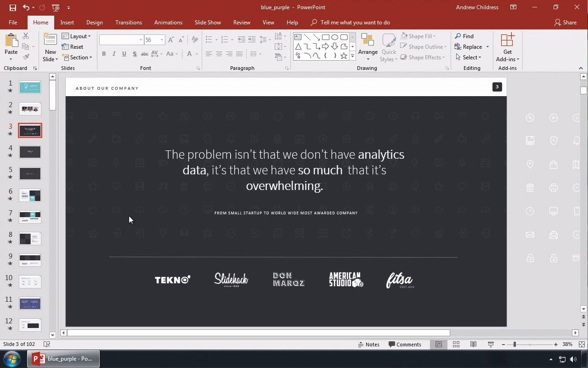Image resolution: width=588 pixels, height=368 pixels.
Task: Switch to the Design tab
Action: [94, 23]
